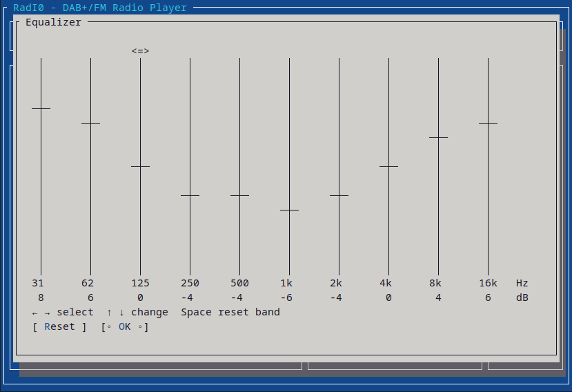Click the 'Equalizer' dialog title
This screenshot has height=392, width=572.
tap(53, 22)
